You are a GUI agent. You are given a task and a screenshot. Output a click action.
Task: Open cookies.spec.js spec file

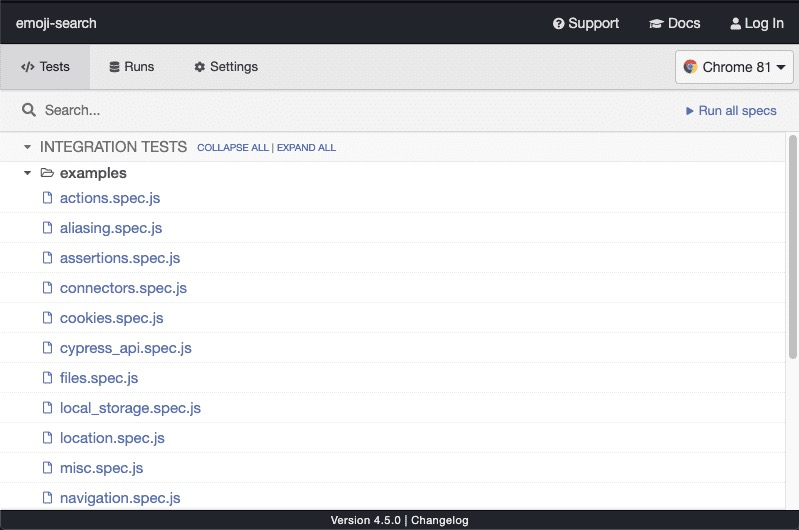click(112, 318)
